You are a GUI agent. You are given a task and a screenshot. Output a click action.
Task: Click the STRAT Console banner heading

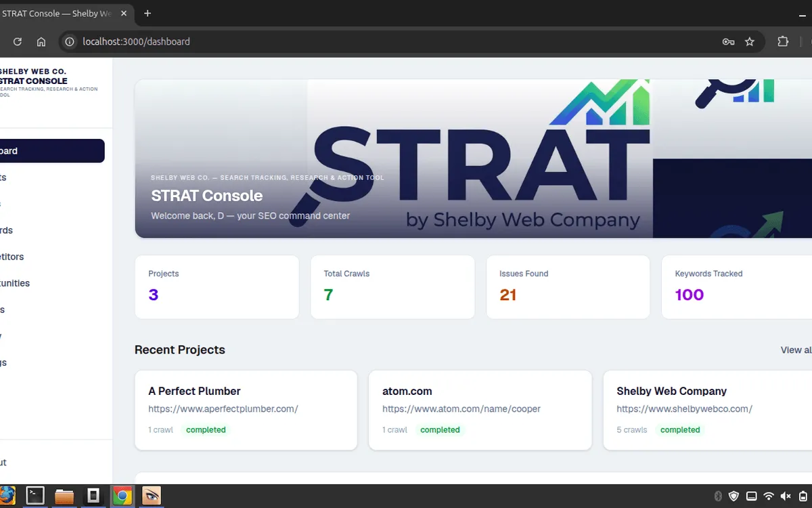click(x=207, y=196)
